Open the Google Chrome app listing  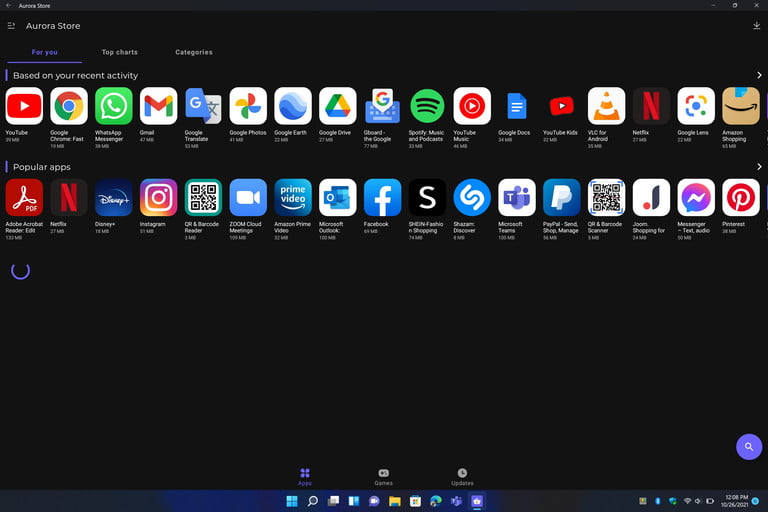pos(69,106)
